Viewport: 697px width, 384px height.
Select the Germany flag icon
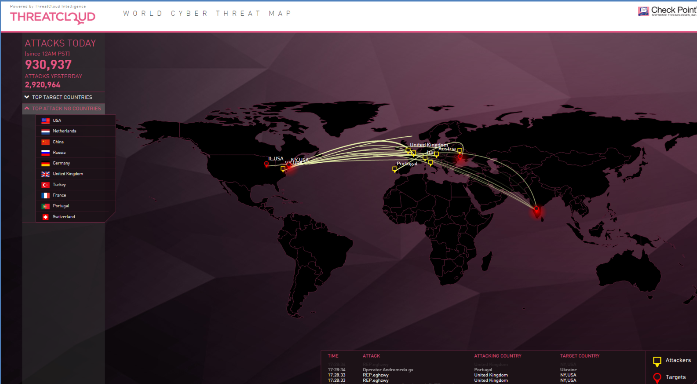pos(45,163)
